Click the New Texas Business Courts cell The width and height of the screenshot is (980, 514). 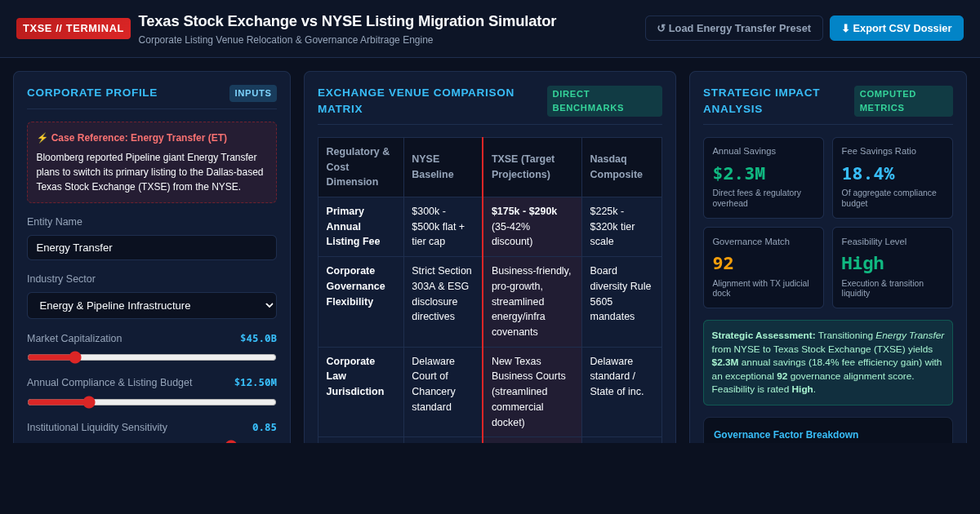(532, 392)
